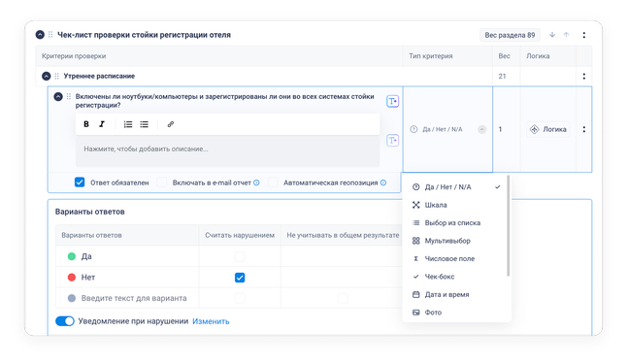Click the info icon next to Автоматическая геопозиция
The height and width of the screenshot is (364, 627).
pyautogui.click(x=383, y=182)
